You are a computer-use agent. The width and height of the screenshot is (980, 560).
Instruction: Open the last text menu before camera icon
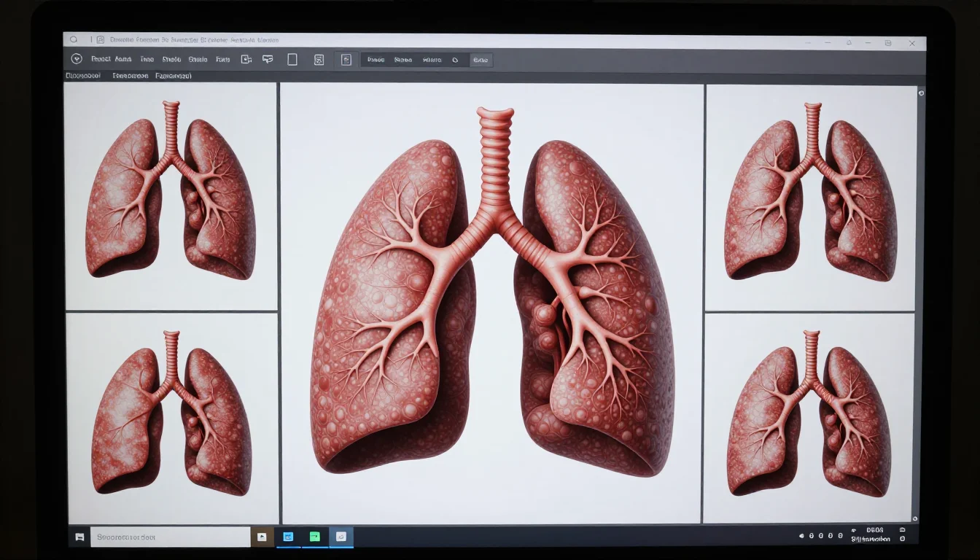coord(223,60)
